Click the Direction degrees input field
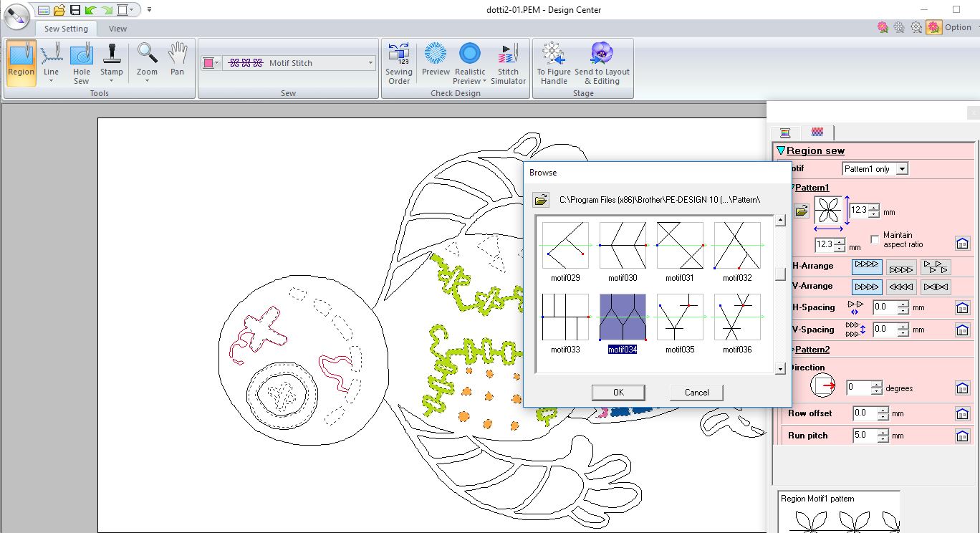This screenshot has height=533, width=980. coord(858,388)
